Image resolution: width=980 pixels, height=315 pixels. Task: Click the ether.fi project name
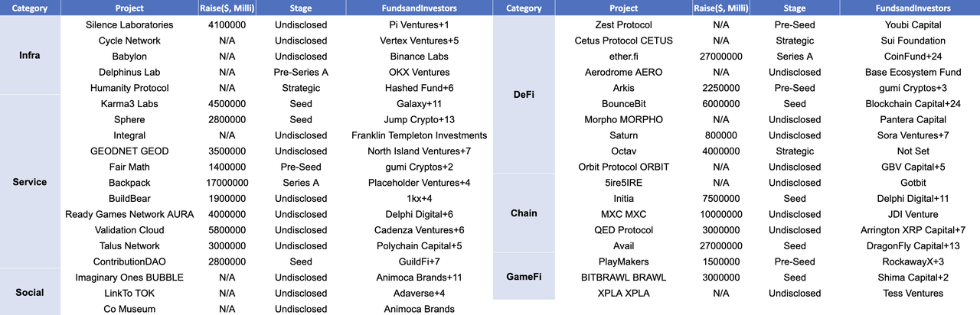624,56
